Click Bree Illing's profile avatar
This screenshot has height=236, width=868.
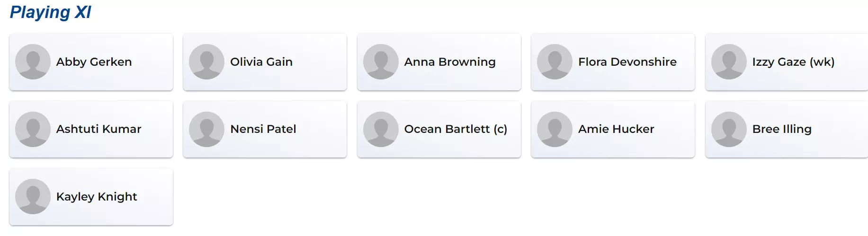click(729, 129)
